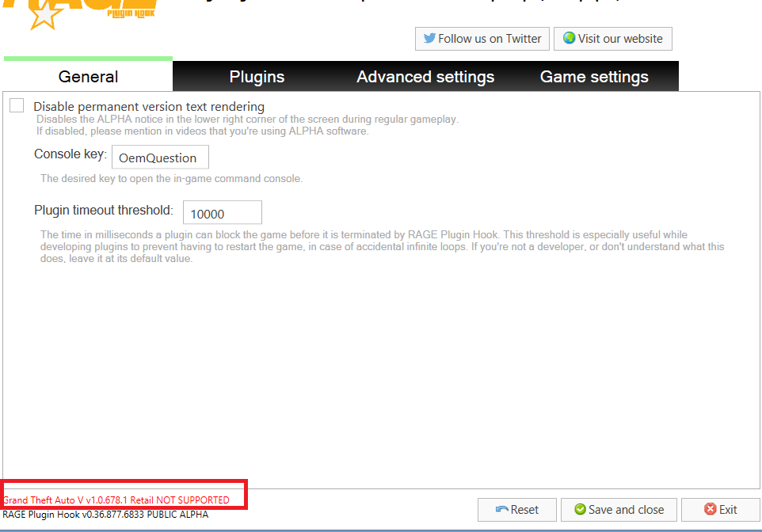Click the Visit our website button
This screenshot has width=762, height=532.
pos(613,39)
